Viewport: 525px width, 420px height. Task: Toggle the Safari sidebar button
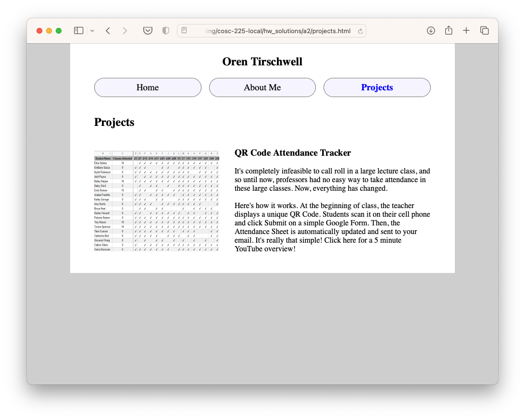click(78, 31)
